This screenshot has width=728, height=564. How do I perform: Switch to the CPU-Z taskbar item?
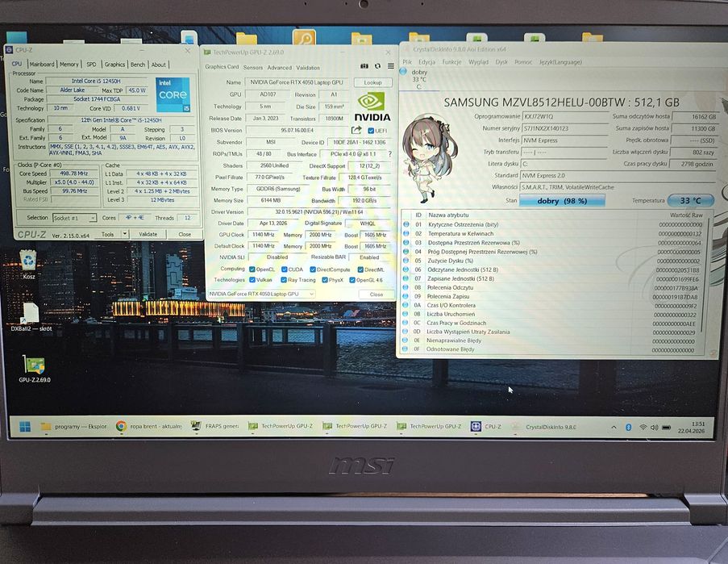pyautogui.click(x=486, y=426)
